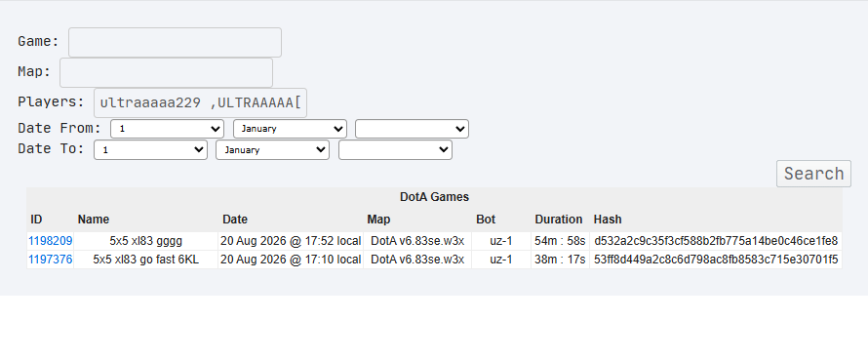Click the 'Map:' label

pyautogui.click(x=34, y=72)
